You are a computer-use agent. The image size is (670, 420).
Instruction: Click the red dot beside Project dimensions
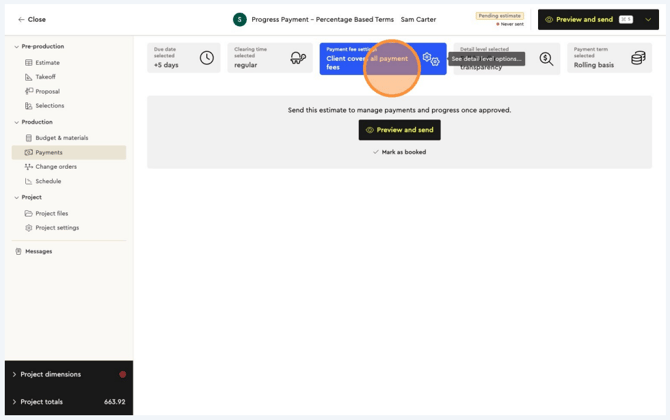(122, 374)
